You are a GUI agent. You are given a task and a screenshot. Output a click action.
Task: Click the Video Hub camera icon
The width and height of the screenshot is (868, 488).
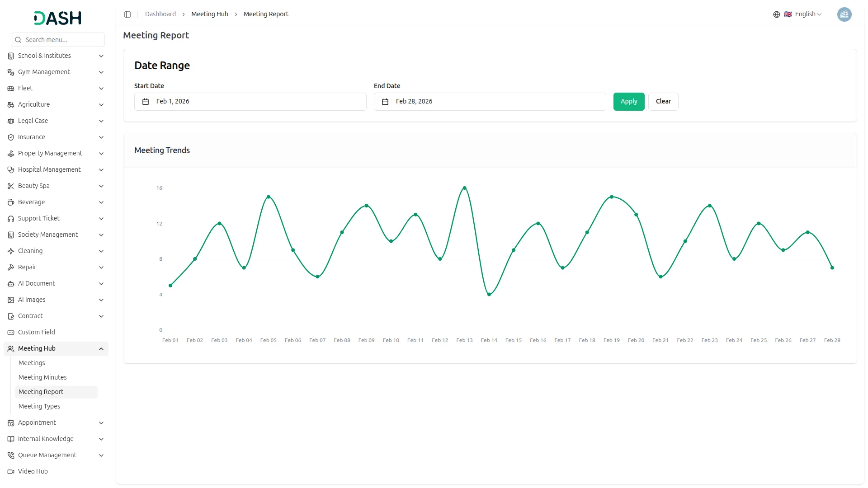point(11,471)
